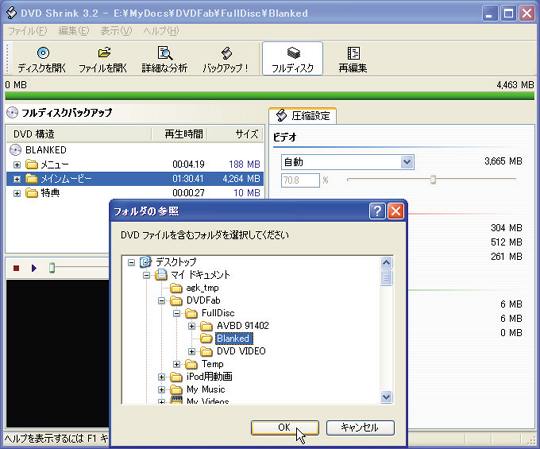Stop preview playback with red square

point(16,268)
